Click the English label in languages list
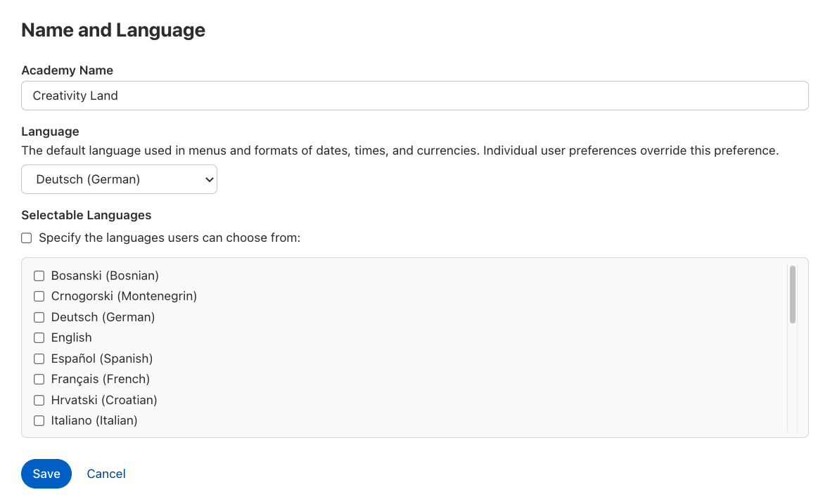This screenshot has width=830, height=504. click(x=72, y=337)
